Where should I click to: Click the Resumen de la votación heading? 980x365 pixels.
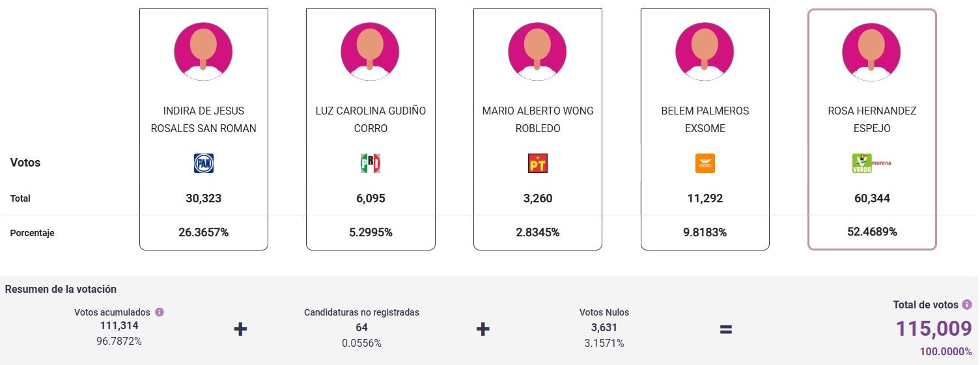tap(61, 289)
